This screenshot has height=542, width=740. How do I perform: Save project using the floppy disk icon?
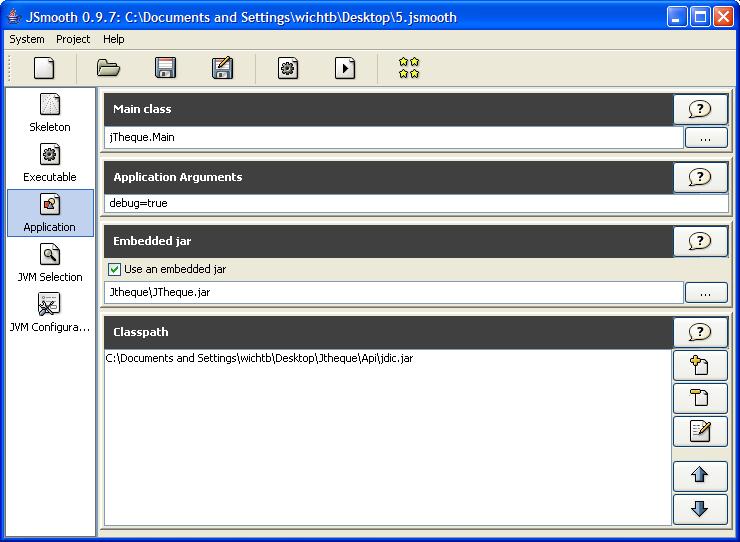pyautogui.click(x=165, y=68)
